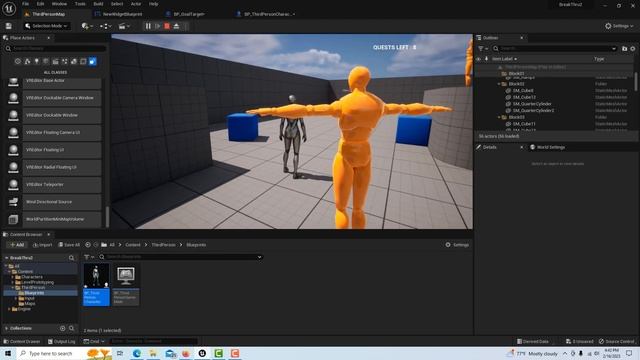The image size is (640, 360).
Task: Select the LevelPrototyping folder
Action: point(37,282)
